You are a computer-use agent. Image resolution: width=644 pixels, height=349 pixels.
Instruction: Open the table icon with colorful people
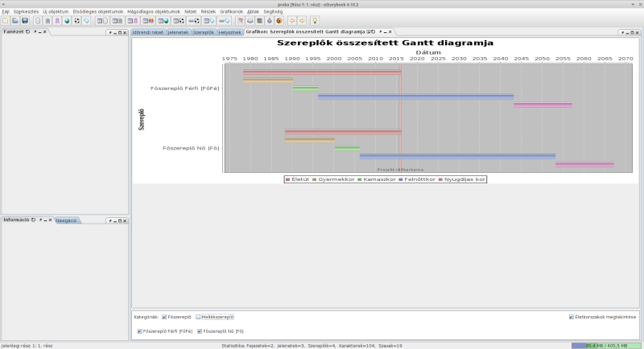[148, 20]
